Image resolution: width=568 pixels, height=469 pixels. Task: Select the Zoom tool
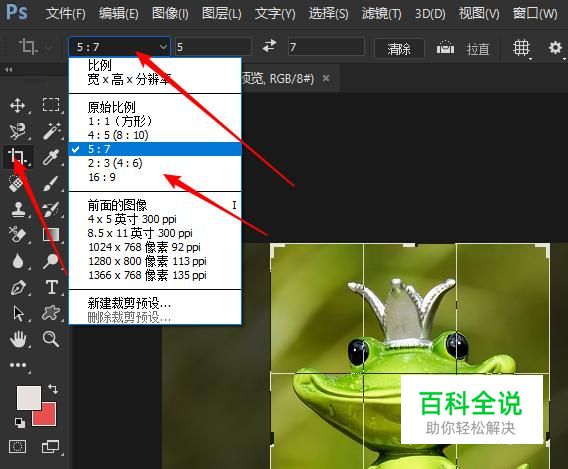(51, 339)
